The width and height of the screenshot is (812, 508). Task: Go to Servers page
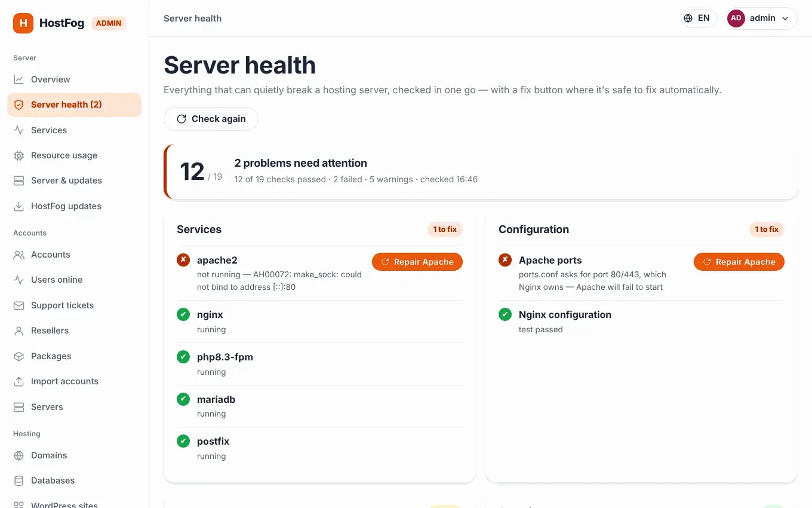pyautogui.click(x=74, y=407)
